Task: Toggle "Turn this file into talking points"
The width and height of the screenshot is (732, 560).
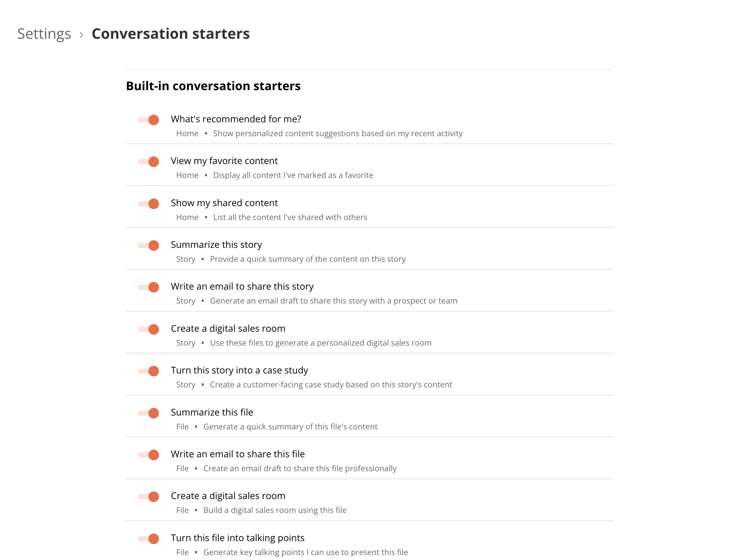Action: tap(148, 539)
